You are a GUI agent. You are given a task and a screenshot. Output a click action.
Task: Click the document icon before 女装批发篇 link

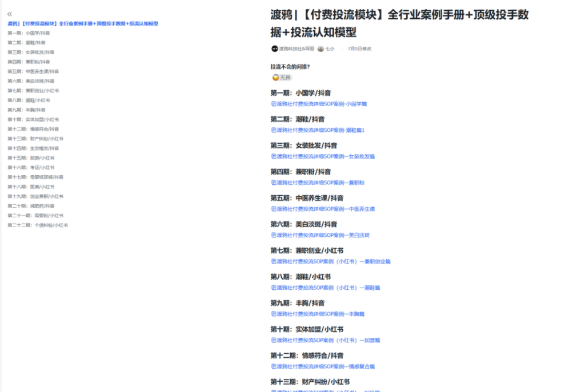[x=273, y=156]
